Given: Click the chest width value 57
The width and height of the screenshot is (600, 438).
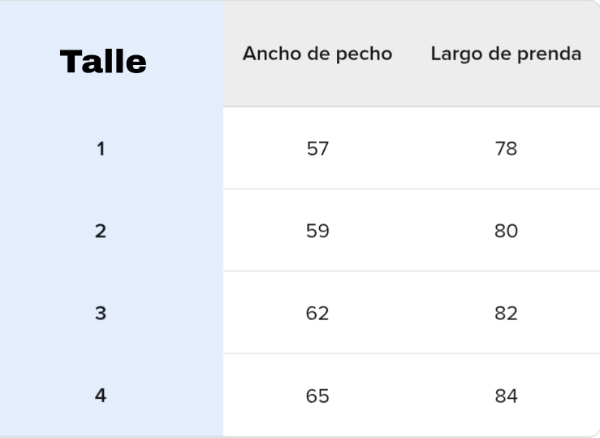Looking at the screenshot, I should coord(317,149).
